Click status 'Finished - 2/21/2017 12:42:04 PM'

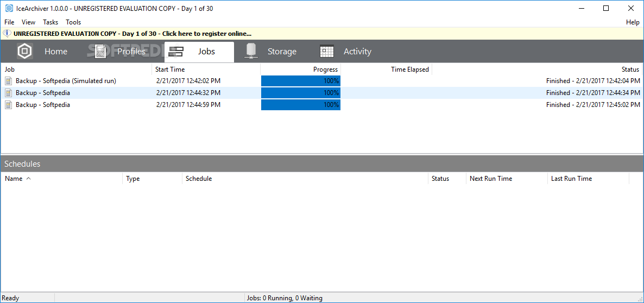tap(593, 81)
